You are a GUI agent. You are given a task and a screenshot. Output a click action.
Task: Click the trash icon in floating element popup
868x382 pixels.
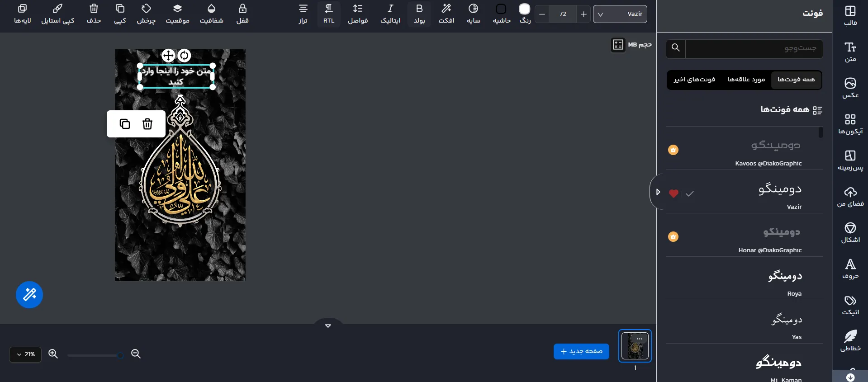[147, 124]
